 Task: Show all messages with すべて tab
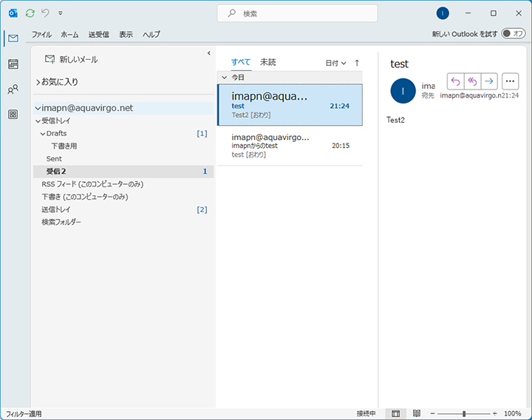click(x=241, y=62)
